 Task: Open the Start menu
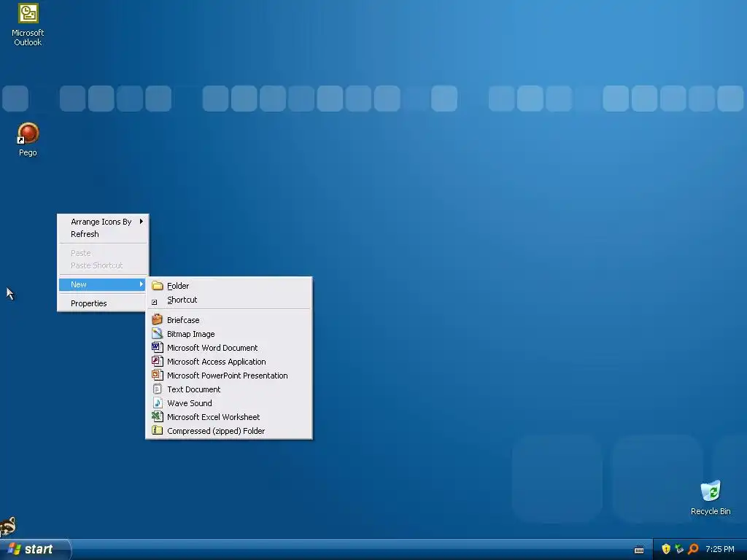point(34,549)
